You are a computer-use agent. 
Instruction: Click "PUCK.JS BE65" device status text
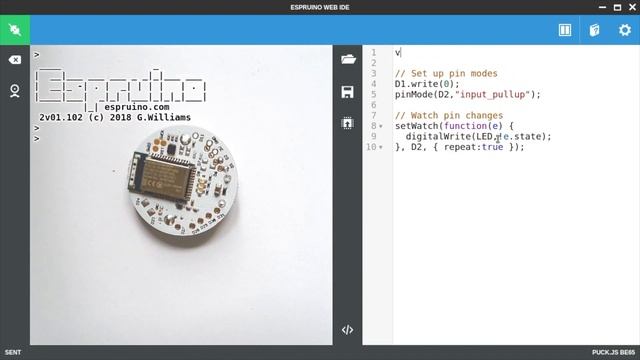613,352
